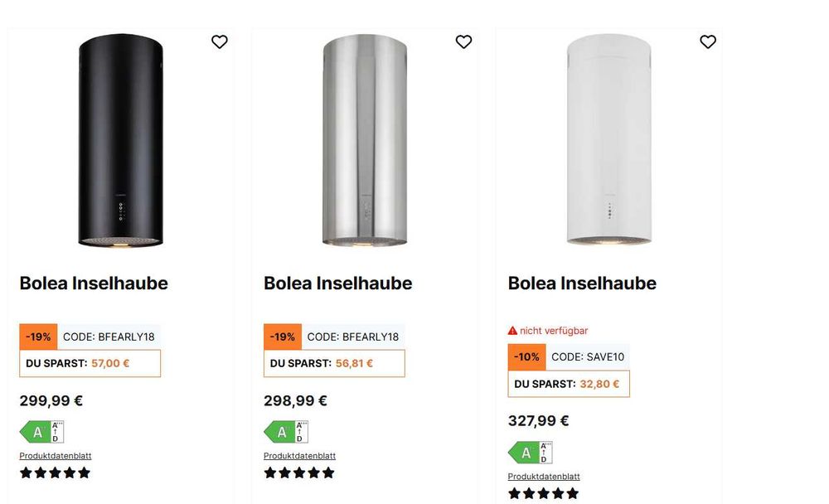Viewport: 829px width, 504px height.
Task: Click the SAVE10 discount code badge
Action: click(x=587, y=357)
